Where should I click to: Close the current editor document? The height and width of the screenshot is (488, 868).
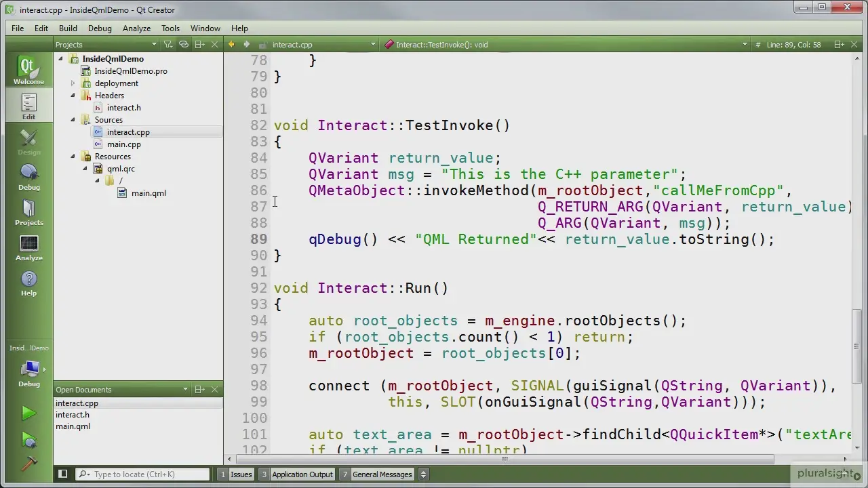click(x=855, y=45)
